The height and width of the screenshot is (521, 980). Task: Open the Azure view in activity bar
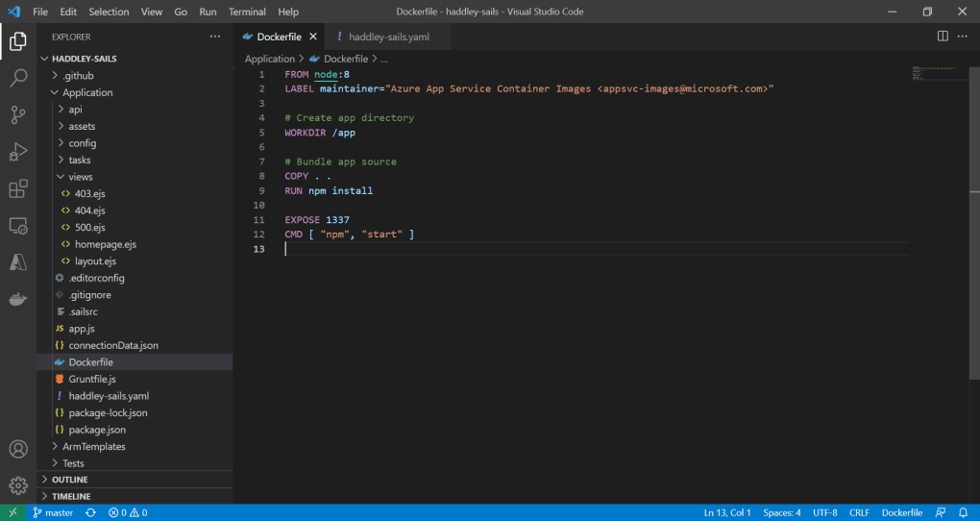pyautogui.click(x=17, y=262)
